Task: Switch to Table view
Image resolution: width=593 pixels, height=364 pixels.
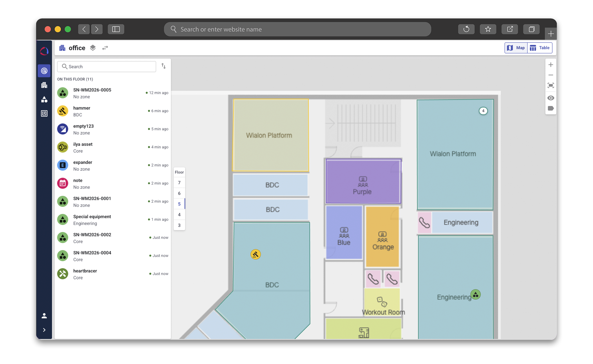Action: [540, 48]
